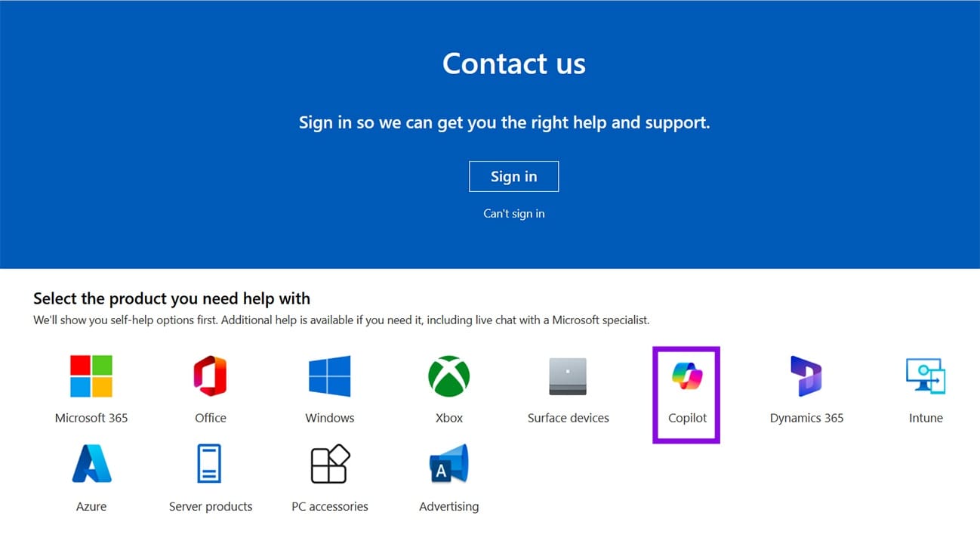Pick the green Xbox logo icon

(x=449, y=376)
